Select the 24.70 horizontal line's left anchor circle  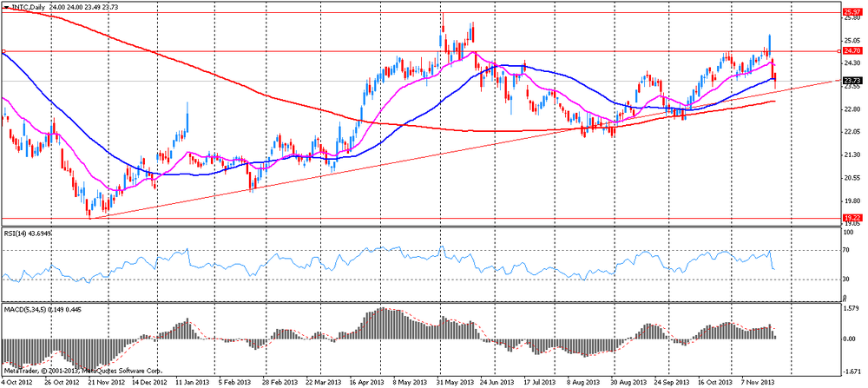pos(3,51)
